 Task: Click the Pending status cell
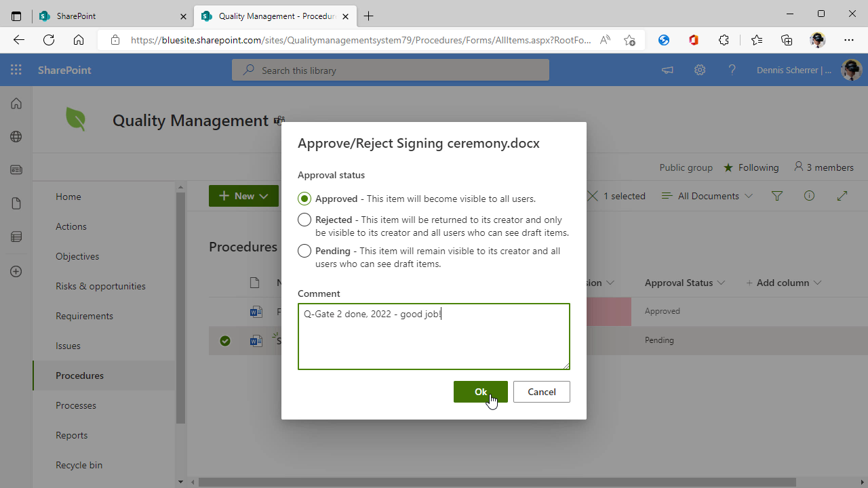point(659,340)
